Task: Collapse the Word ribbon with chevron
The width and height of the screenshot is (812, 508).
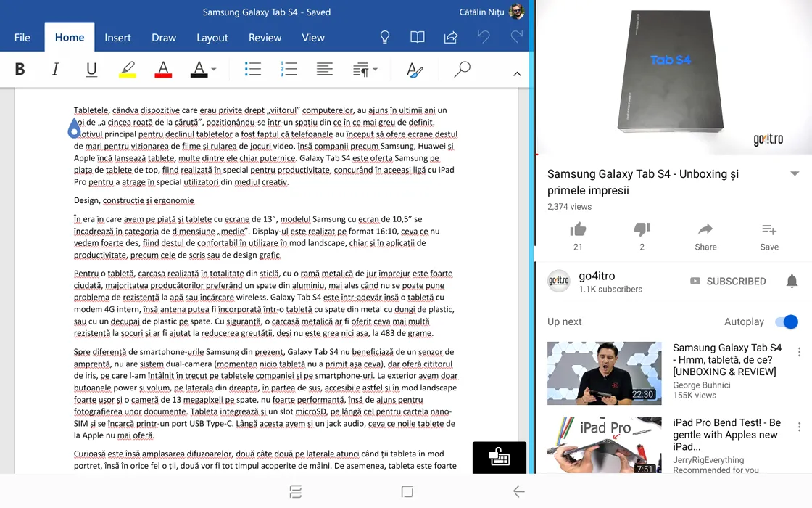Action: pyautogui.click(x=517, y=74)
